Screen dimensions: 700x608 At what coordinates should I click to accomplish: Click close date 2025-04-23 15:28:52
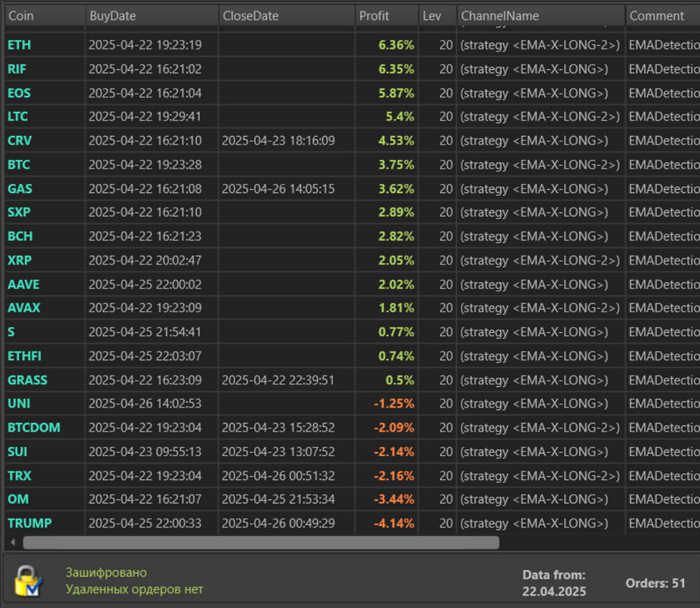click(x=278, y=428)
